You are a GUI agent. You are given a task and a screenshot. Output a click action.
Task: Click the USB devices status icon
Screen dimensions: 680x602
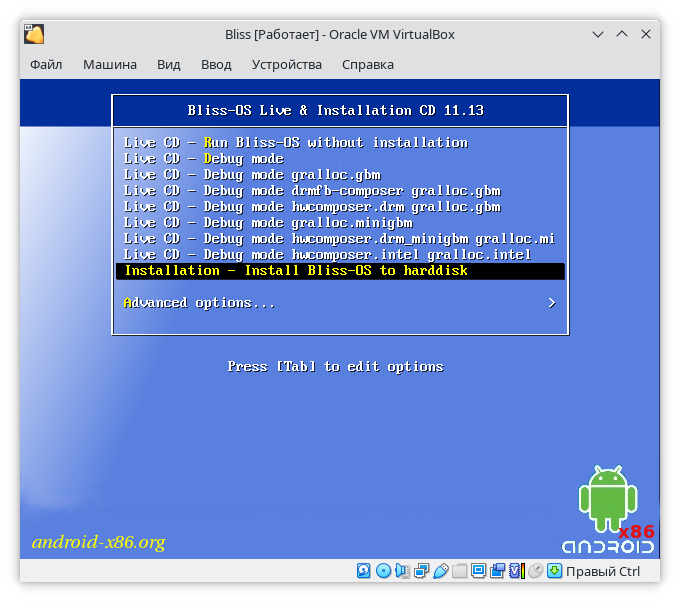440,571
